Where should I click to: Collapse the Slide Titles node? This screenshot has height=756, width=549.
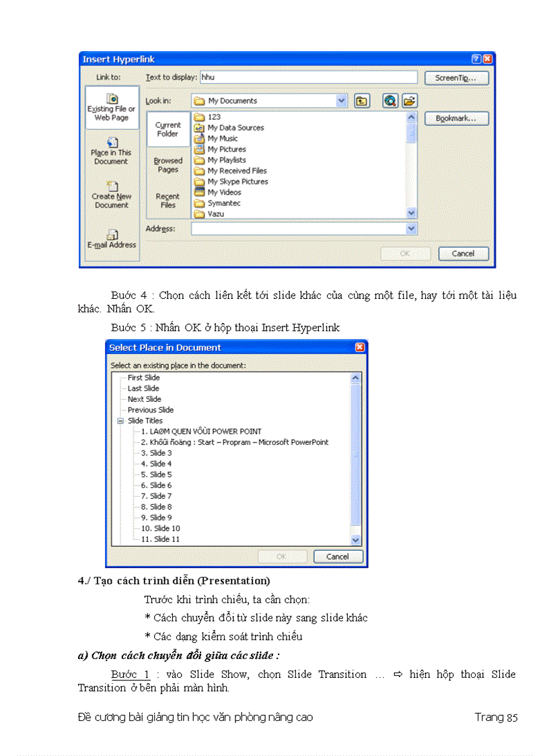coord(122,420)
